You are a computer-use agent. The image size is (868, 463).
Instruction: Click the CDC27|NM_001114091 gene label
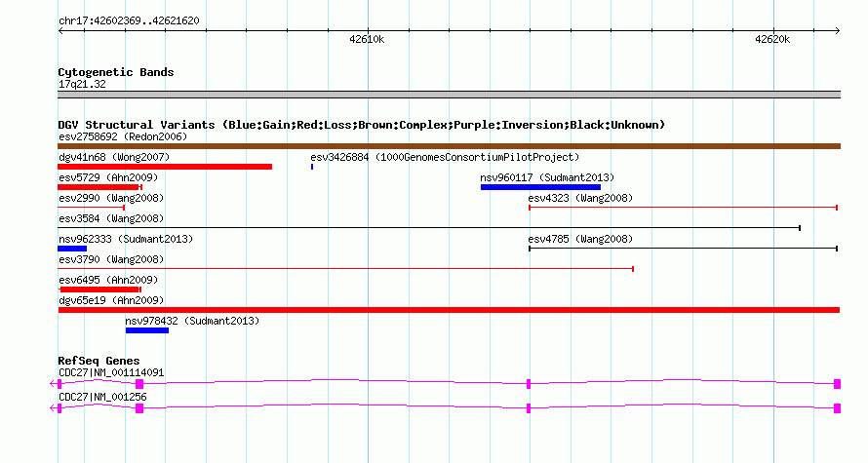click(x=111, y=372)
